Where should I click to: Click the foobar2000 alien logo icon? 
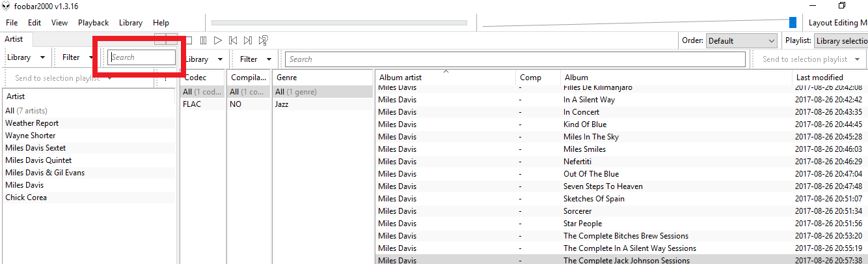point(6,6)
